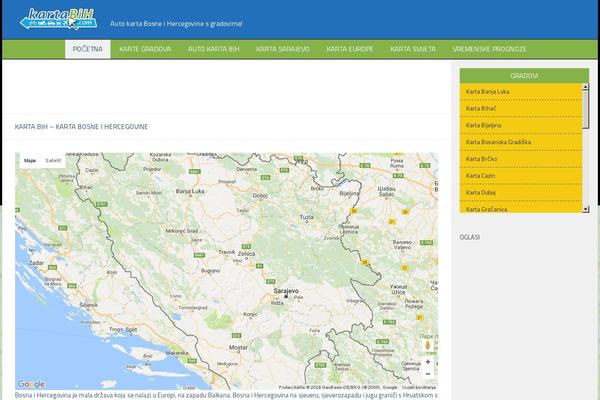Click the Gradovi panel header
This screenshot has height=400, width=600.
click(524, 76)
